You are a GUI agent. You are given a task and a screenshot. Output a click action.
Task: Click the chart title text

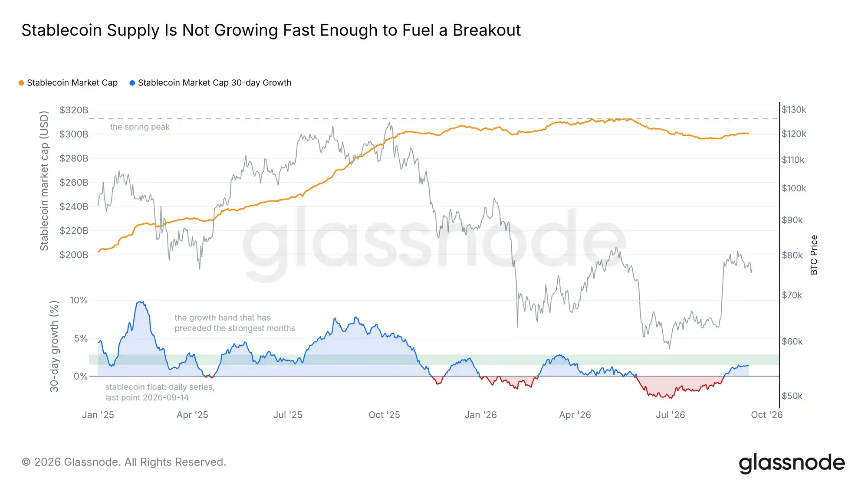271,30
